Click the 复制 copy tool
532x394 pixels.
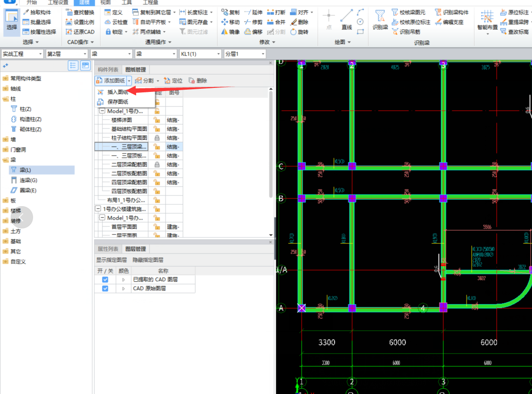coord(231,12)
